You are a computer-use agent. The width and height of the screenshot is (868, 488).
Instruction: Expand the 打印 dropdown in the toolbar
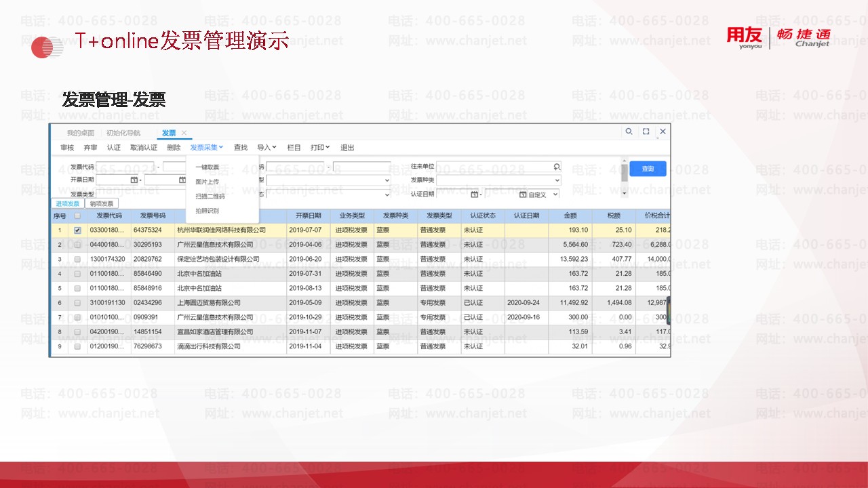tap(320, 147)
